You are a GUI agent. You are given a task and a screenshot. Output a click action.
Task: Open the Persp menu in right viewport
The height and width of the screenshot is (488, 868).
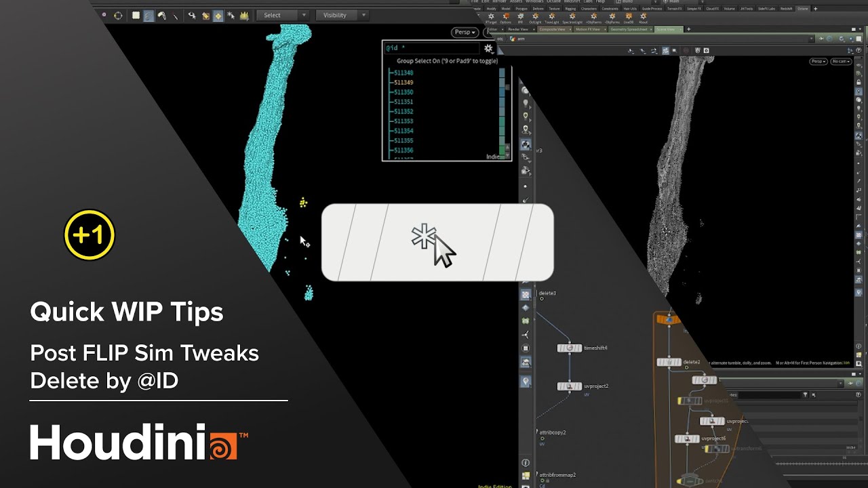click(x=818, y=61)
